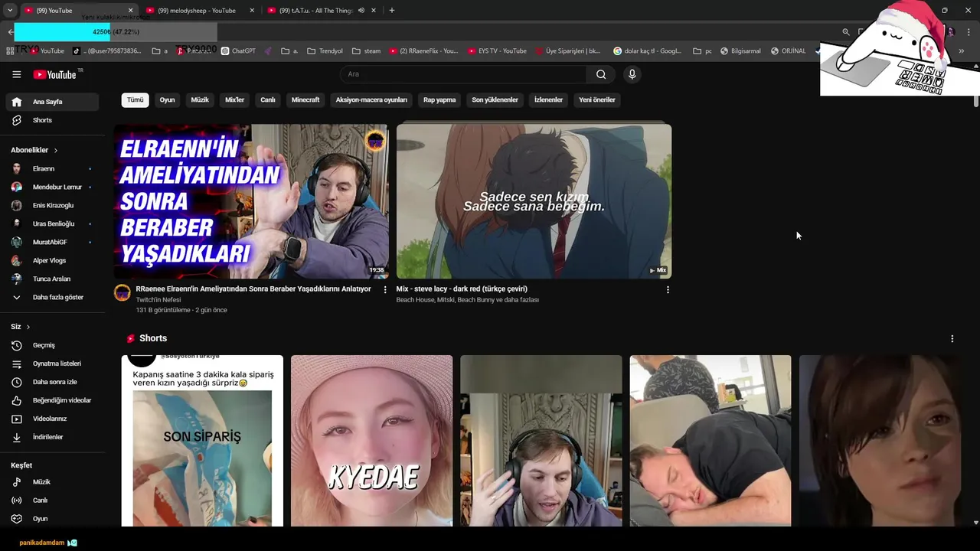
Task: Open the KYEDAE short
Action: pos(371,441)
